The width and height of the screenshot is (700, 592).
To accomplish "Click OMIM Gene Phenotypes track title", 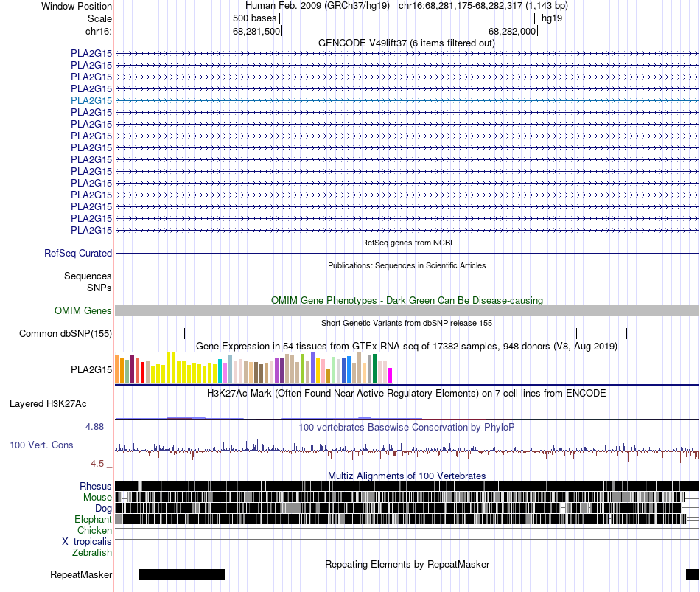I will 407,300.
